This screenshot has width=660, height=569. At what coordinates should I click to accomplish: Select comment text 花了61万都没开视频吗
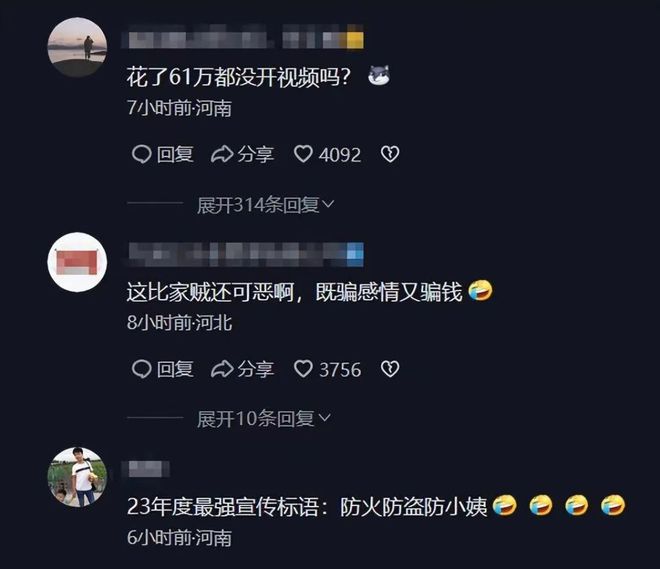click(x=239, y=77)
